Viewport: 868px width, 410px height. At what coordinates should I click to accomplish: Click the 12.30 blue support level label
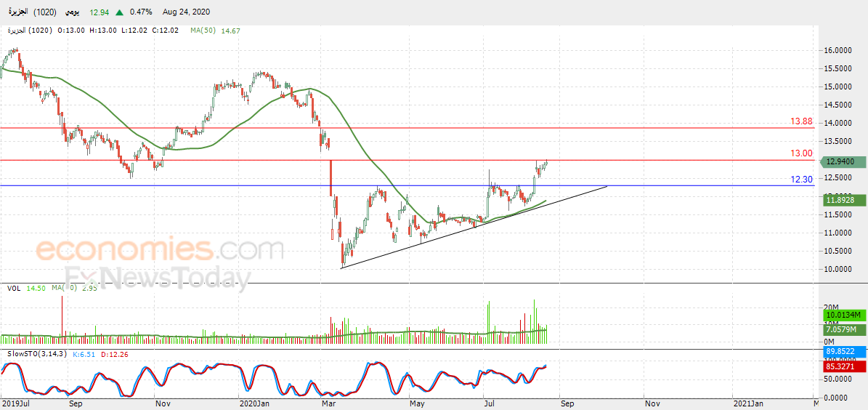pyautogui.click(x=802, y=179)
